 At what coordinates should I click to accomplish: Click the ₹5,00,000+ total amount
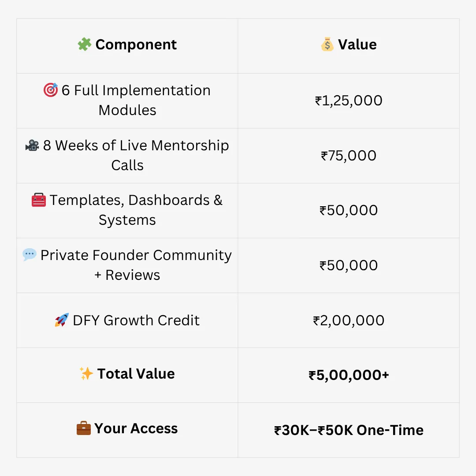349,375
